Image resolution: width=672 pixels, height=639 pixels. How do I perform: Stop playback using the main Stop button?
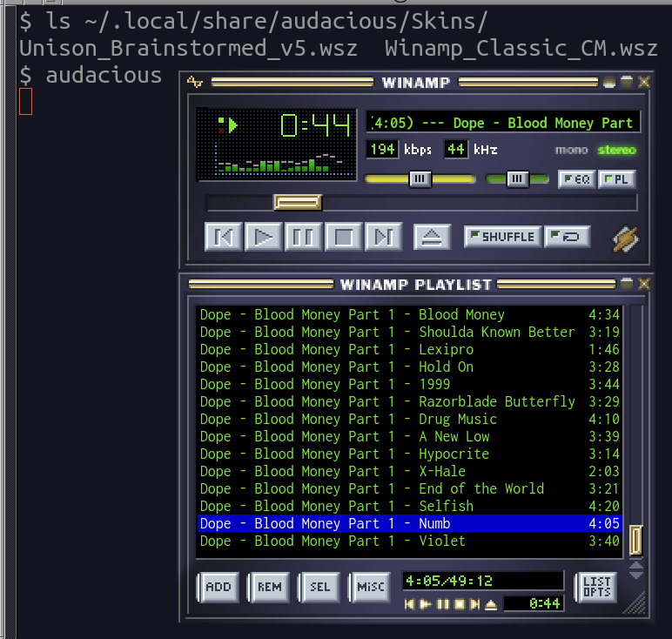[343, 237]
